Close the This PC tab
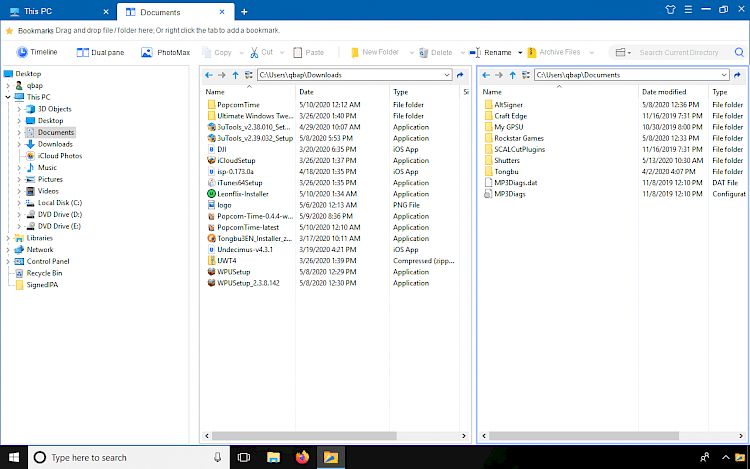The image size is (750, 469). click(106, 11)
